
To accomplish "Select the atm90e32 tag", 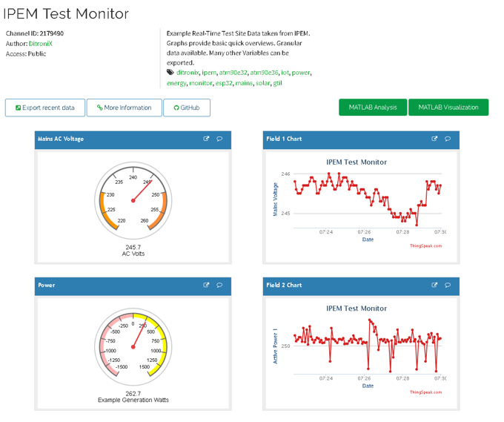I will [233, 73].
